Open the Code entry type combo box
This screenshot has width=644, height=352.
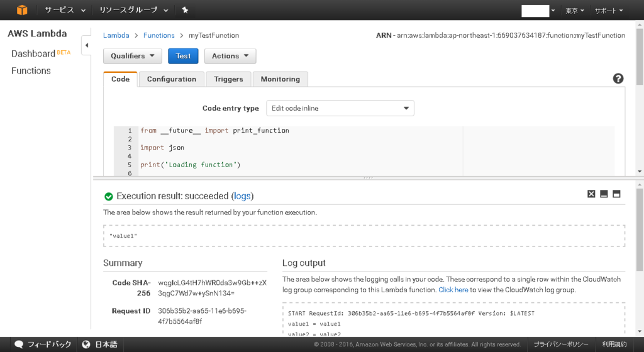(340, 108)
